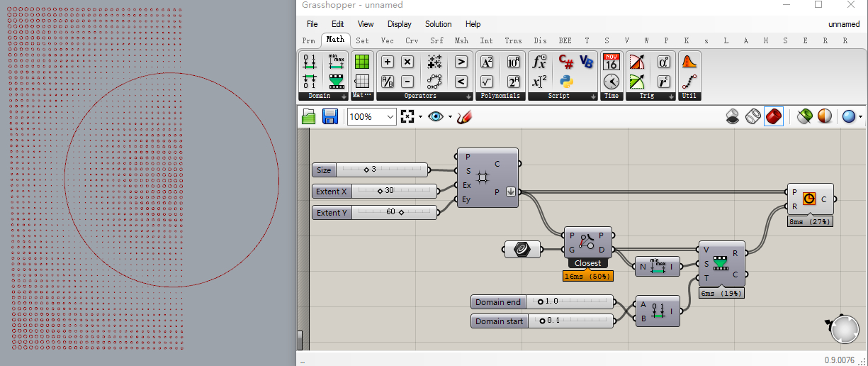868x366 pixels.
Task: Pick the Python script component icon
Action: [x=565, y=81]
